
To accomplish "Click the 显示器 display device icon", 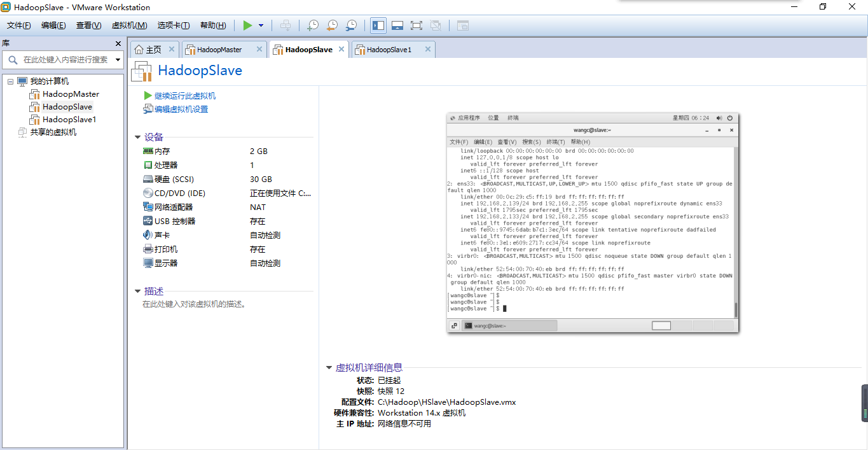I will (148, 263).
